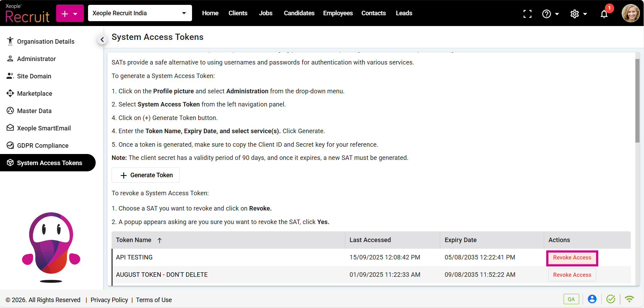The image size is (644, 308).
Task: Open the settings gear dropdown
Action: 578,14
